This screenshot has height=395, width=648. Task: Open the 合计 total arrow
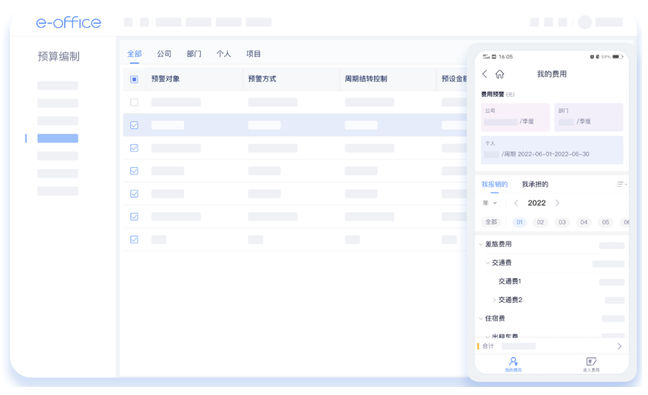(619, 346)
